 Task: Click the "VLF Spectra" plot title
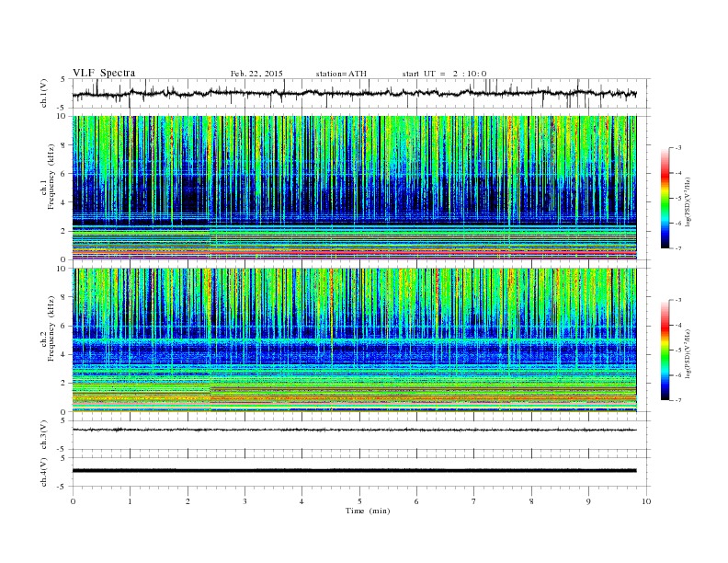pos(104,73)
